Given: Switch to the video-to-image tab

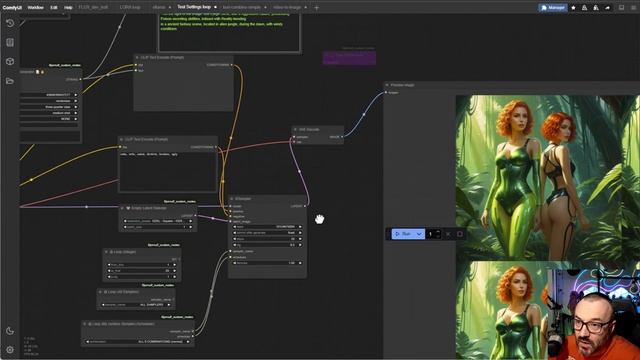Looking at the screenshot, I should 287,7.
